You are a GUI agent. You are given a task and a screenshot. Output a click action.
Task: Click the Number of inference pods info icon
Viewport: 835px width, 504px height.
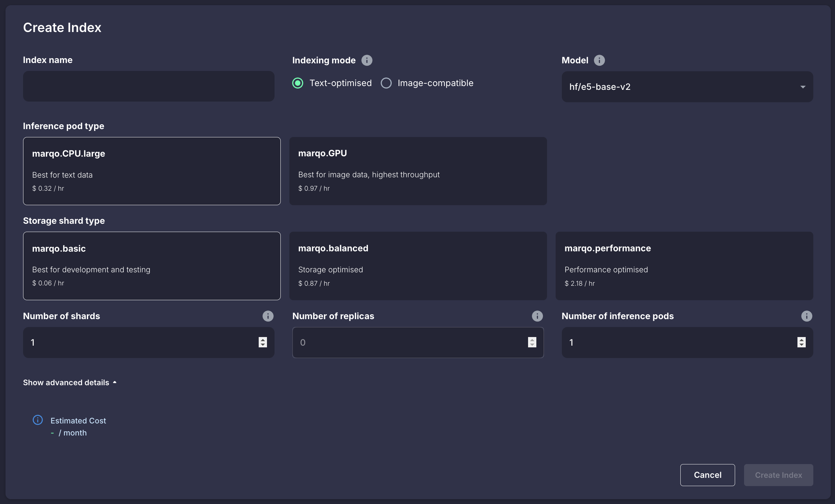point(806,316)
